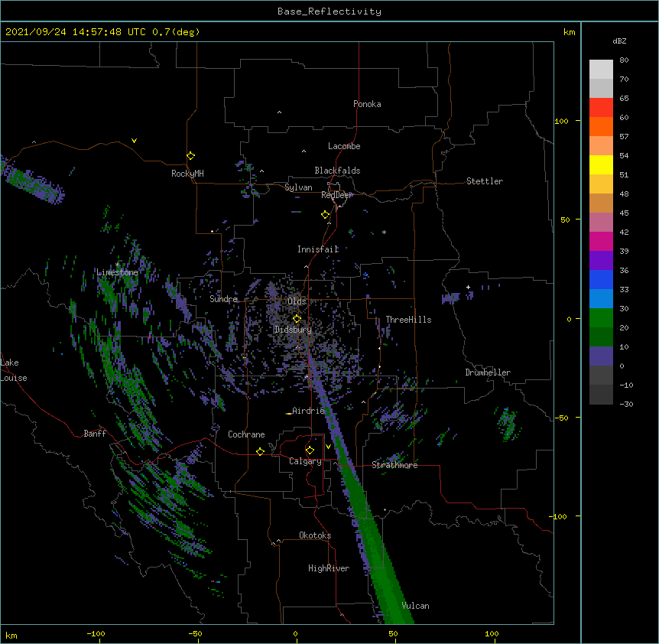Click the RockyMH label
Viewport: 659px width, 644px height.
click(187, 174)
